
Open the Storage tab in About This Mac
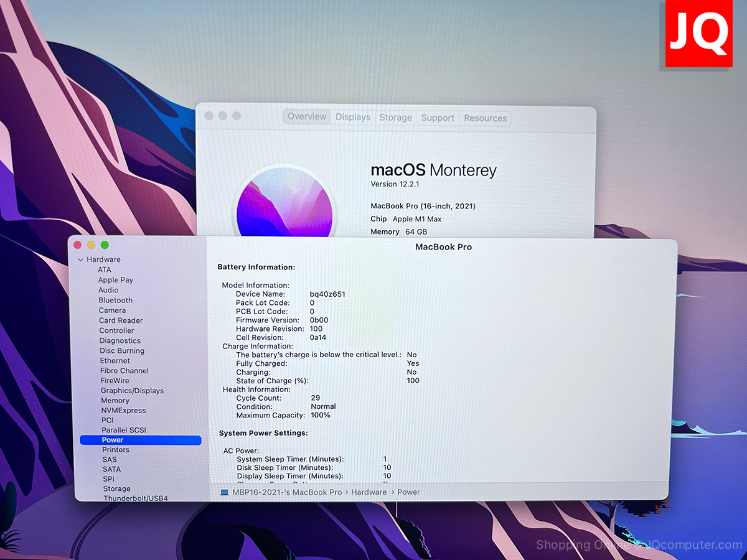pos(396,118)
